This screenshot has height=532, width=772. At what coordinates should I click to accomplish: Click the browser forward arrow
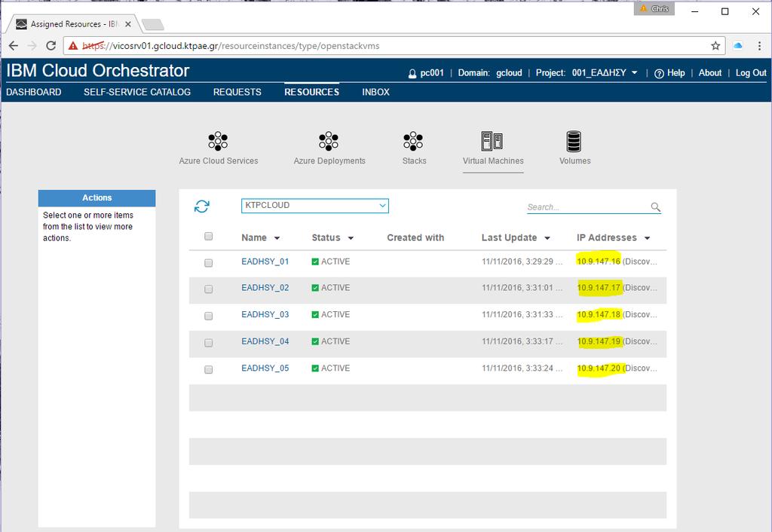pyautogui.click(x=32, y=46)
